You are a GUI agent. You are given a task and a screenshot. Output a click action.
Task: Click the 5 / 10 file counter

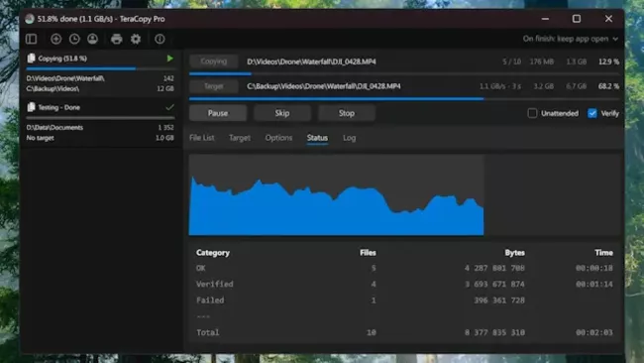(512, 61)
